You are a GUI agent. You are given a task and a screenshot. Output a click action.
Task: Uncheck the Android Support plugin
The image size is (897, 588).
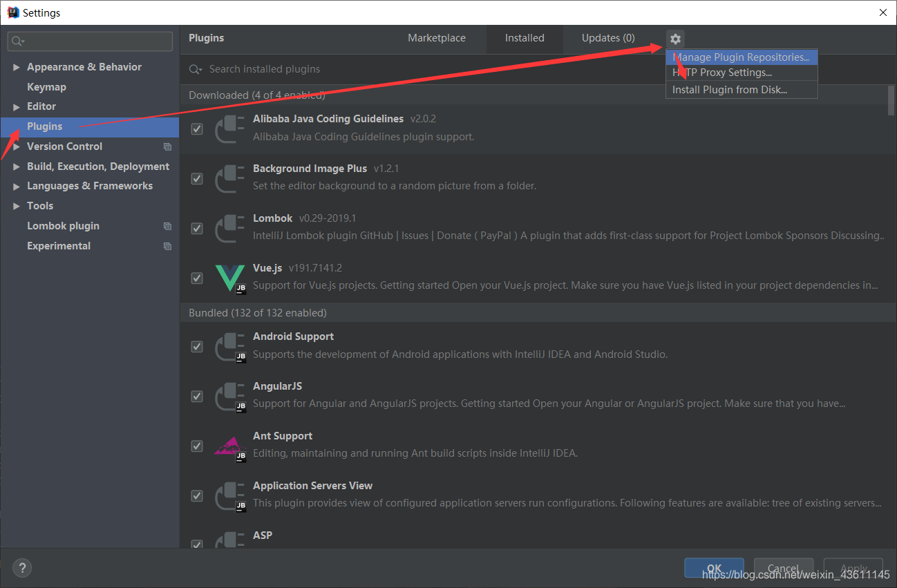click(x=197, y=346)
